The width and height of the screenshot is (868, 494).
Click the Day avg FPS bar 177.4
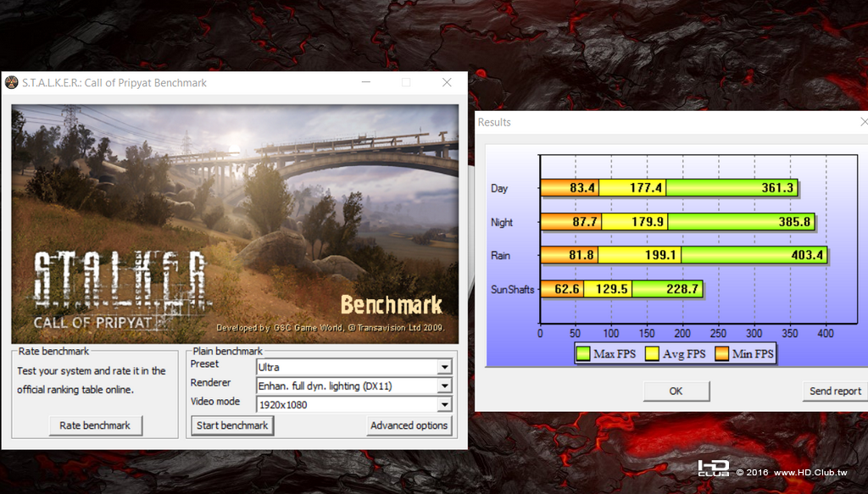(632, 187)
